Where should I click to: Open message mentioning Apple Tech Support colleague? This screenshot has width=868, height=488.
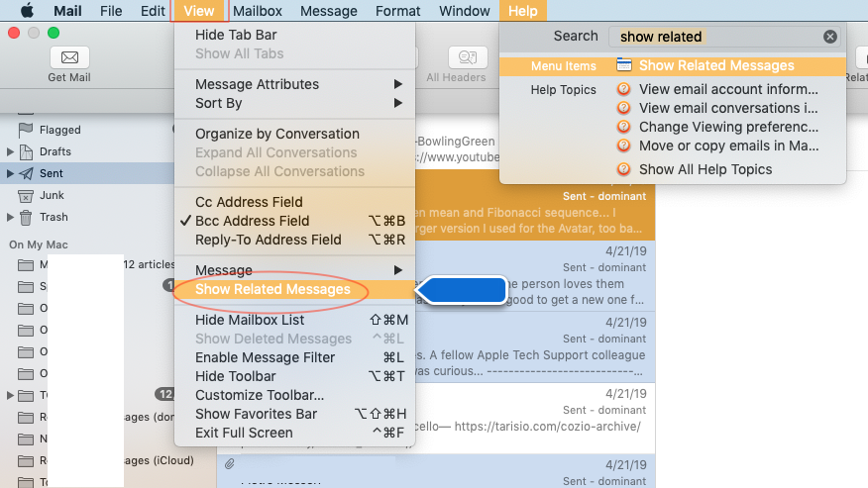[x=535, y=346]
